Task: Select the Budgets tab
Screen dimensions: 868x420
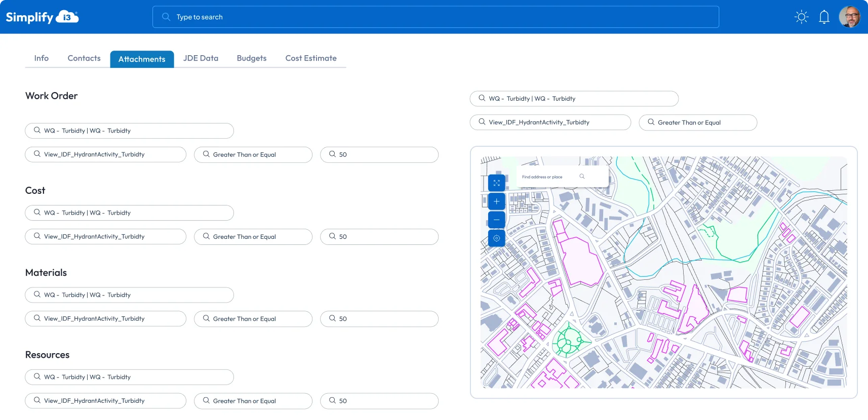Action: 251,58
